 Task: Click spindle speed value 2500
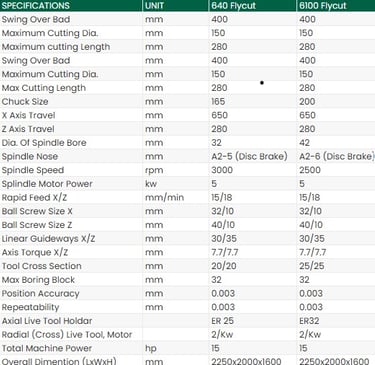pyautogui.click(x=310, y=170)
